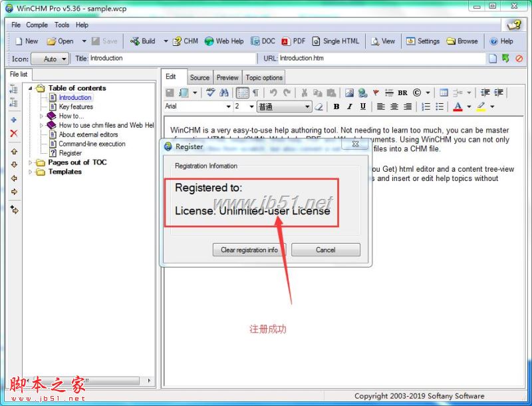Apply the yellow highlight color
The width and height of the screenshot is (532, 406).
tap(481, 106)
